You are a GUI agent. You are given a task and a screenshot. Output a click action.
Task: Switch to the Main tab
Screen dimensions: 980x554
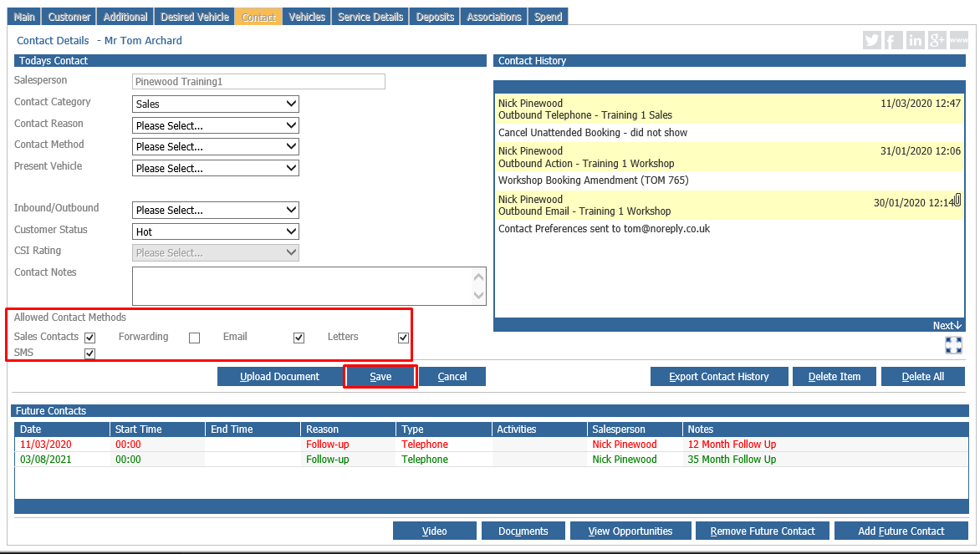coord(24,17)
